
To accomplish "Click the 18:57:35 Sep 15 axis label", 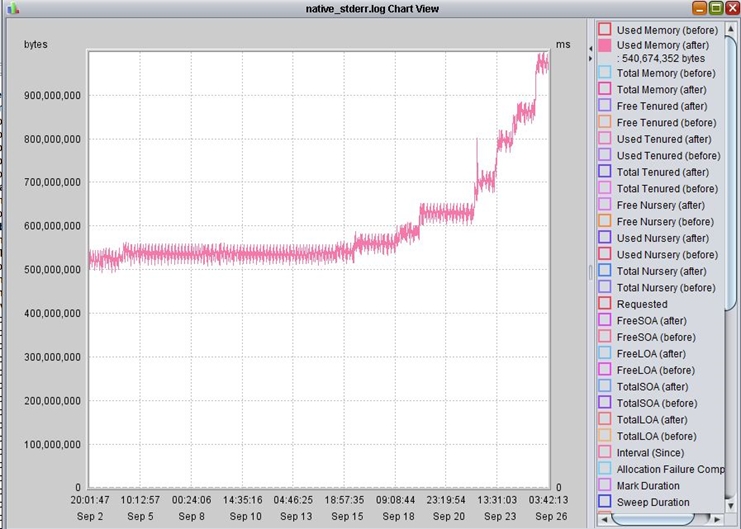I will coord(347,508).
